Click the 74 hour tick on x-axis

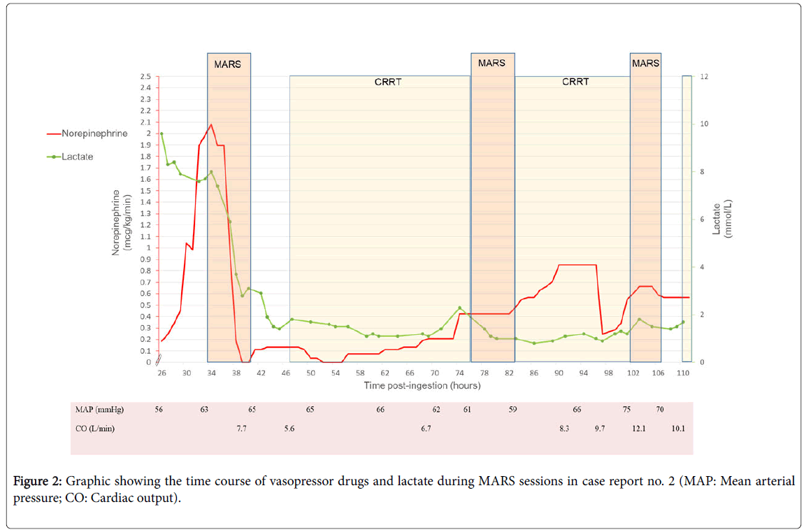point(459,373)
